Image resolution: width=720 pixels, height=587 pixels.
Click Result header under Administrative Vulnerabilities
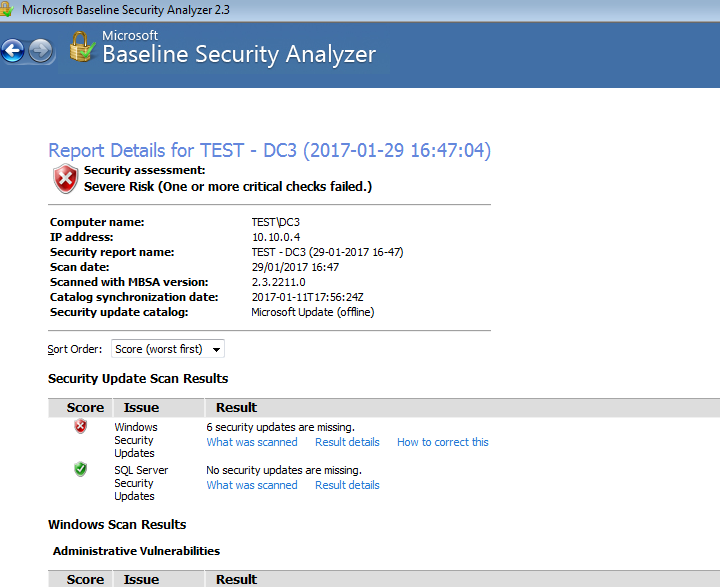tap(236, 579)
